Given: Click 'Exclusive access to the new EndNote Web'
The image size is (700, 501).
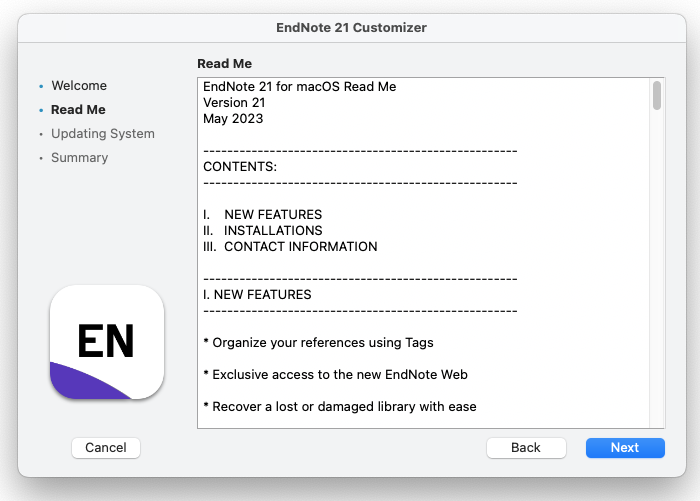Looking at the screenshot, I should click(x=335, y=375).
